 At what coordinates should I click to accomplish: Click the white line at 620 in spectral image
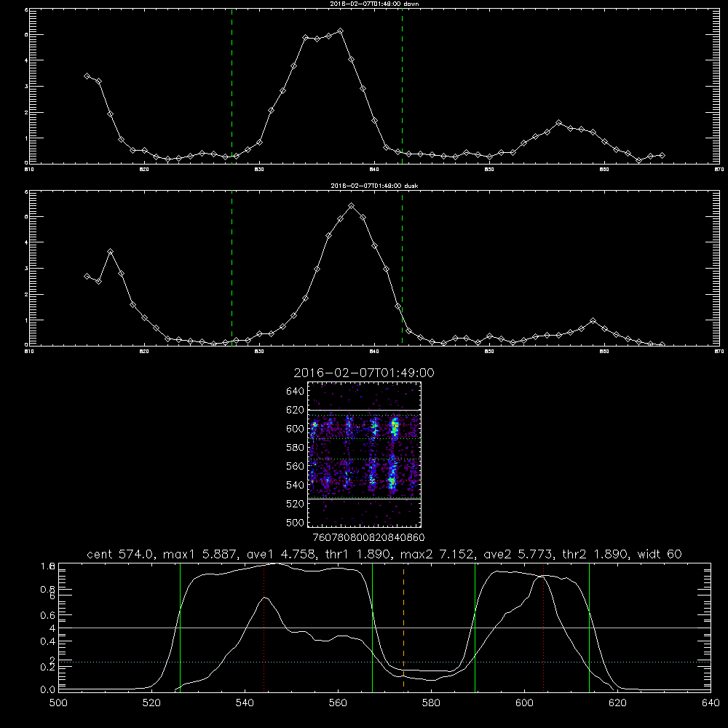point(365,410)
